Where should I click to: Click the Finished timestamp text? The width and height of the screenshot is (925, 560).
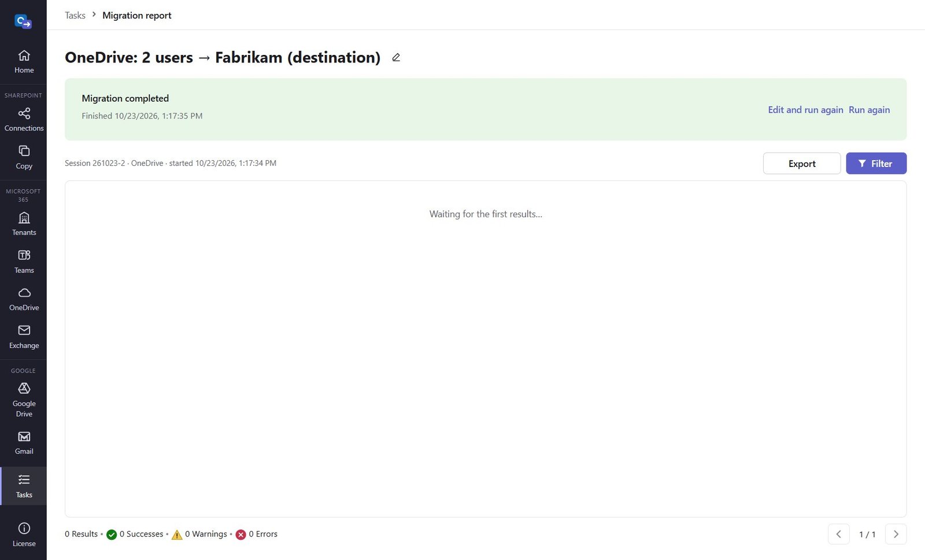(142, 116)
